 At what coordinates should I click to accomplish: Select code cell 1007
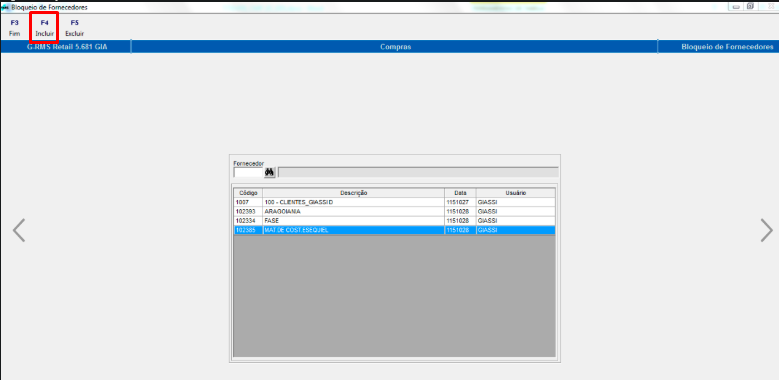point(248,202)
